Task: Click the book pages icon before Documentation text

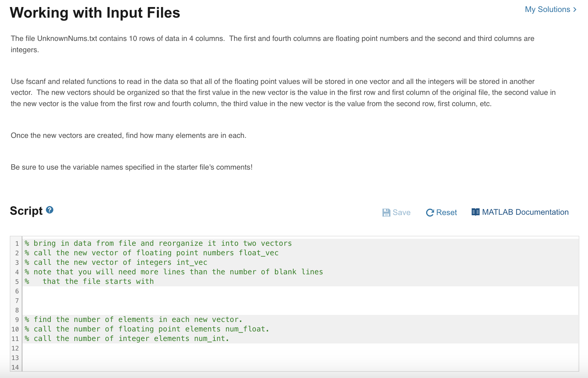Action: pos(475,212)
